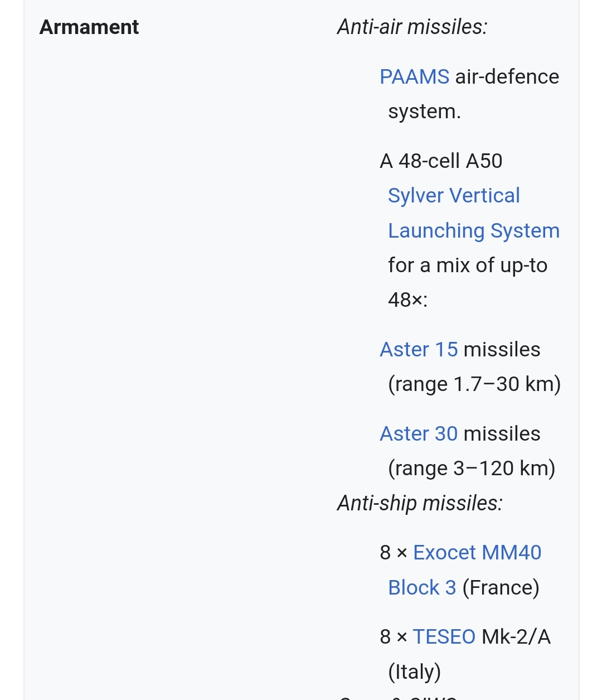This screenshot has height=700, width=602.
Task: Open the TESEO missile link
Action: 444,637
